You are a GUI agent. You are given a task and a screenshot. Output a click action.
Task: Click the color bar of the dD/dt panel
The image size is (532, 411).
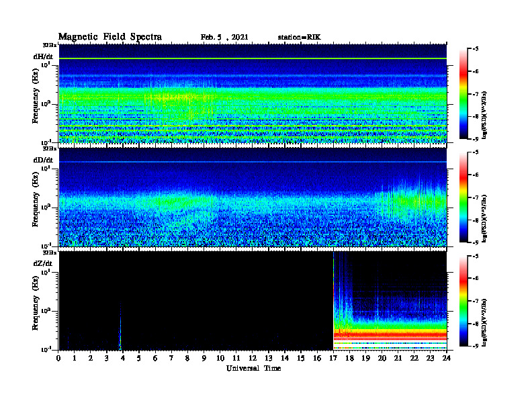pos(463,197)
